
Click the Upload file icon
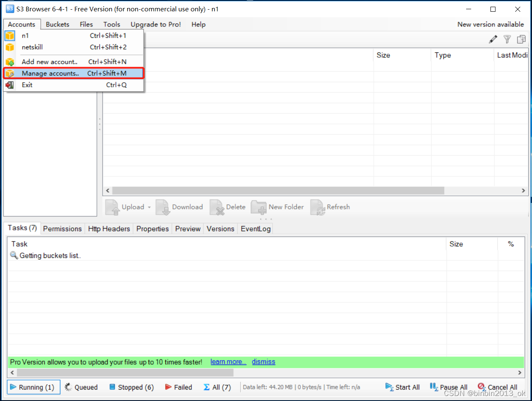112,207
